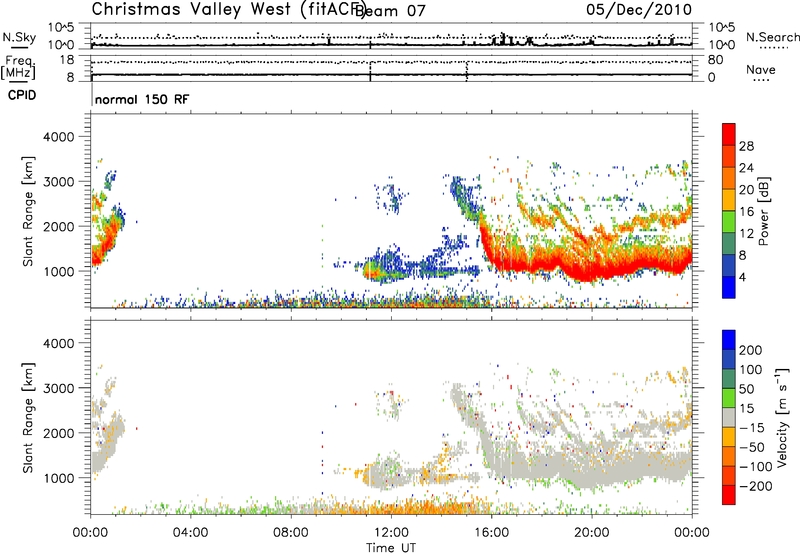This screenshot has height=554, width=800.
Task: Click the "Power [dB]" color bar title
Action: (764, 211)
